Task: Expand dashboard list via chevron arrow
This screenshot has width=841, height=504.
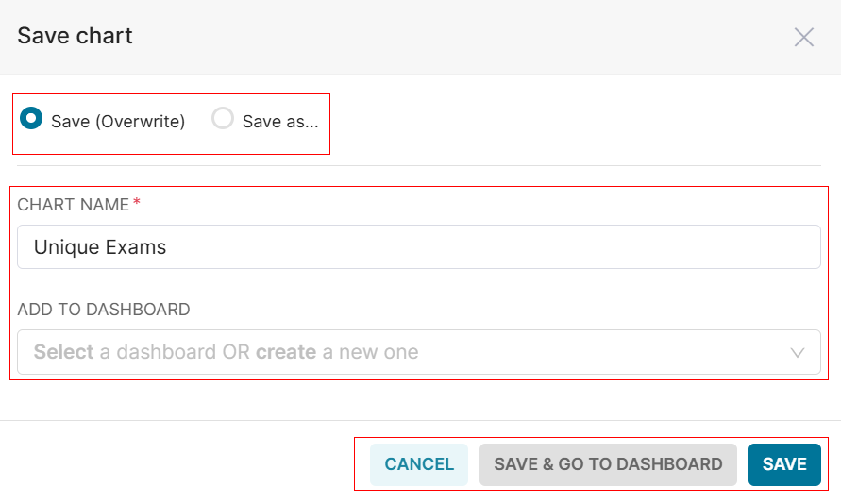Action: coord(798,353)
